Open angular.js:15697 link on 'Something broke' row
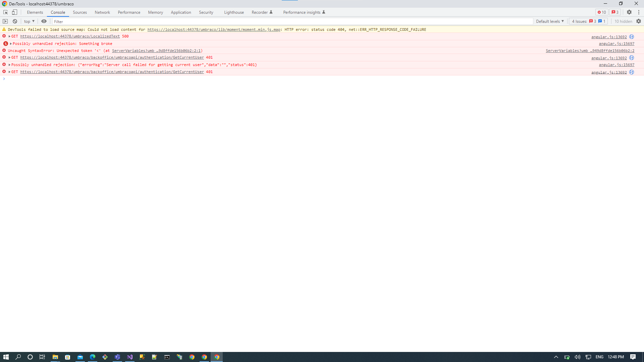 [616, 44]
